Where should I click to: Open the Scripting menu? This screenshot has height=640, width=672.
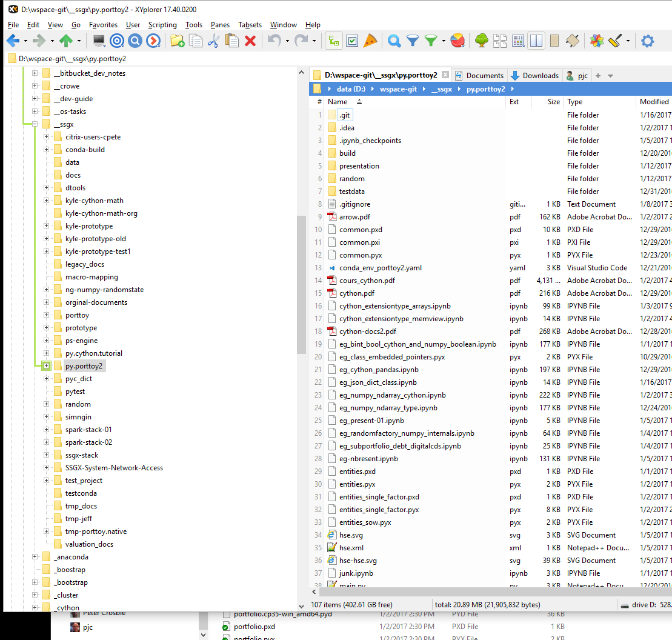pyautogui.click(x=162, y=25)
